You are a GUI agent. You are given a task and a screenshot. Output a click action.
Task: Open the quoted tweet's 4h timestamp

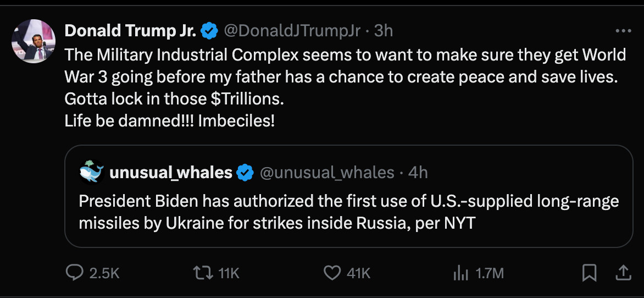pos(418,173)
